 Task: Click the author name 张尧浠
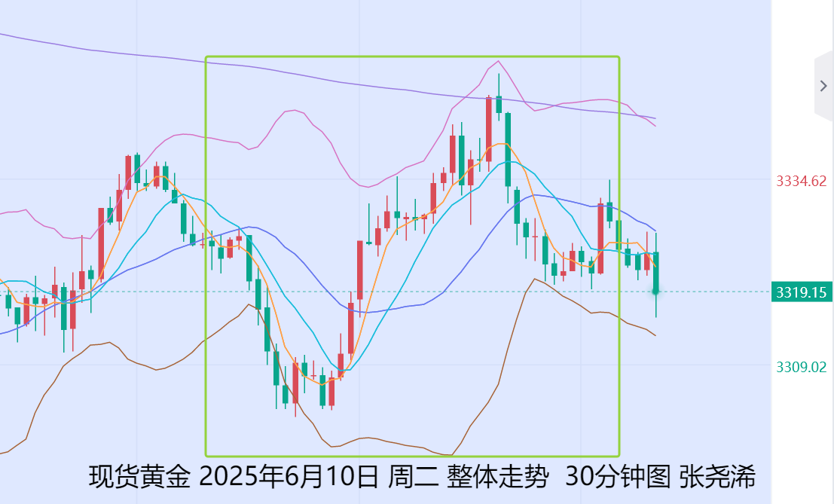[x=717, y=477]
